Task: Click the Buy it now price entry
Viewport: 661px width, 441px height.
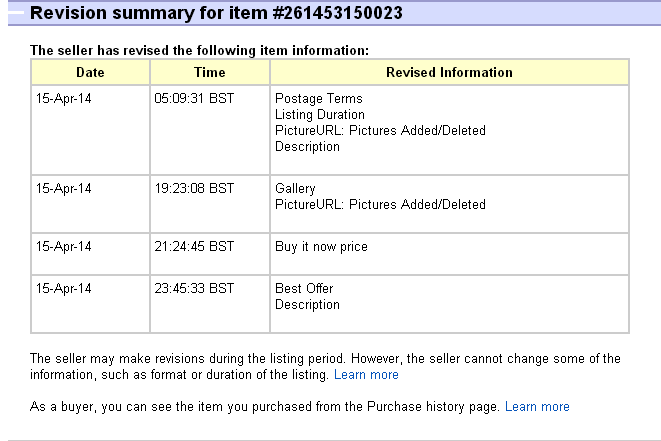Action: tap(321, 247)
